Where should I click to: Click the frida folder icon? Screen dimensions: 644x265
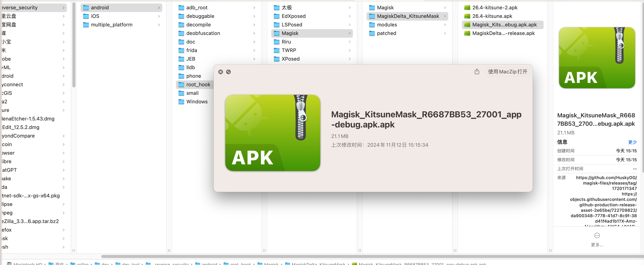[x=181, y=50]
